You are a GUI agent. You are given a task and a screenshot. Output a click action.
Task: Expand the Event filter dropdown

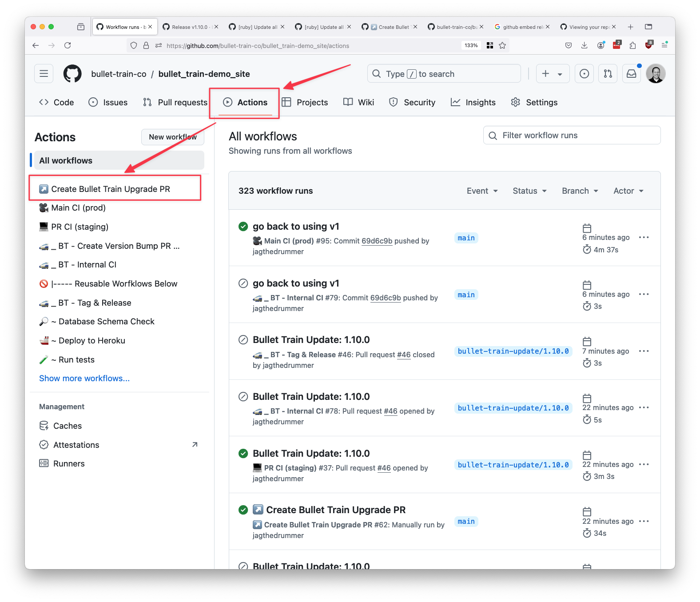pos(482,191)
